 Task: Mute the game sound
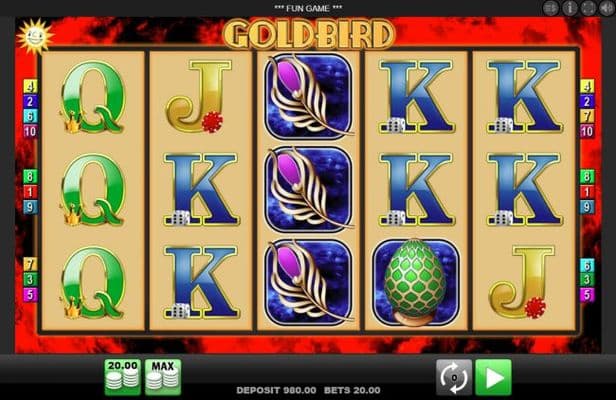click(607, 8)
